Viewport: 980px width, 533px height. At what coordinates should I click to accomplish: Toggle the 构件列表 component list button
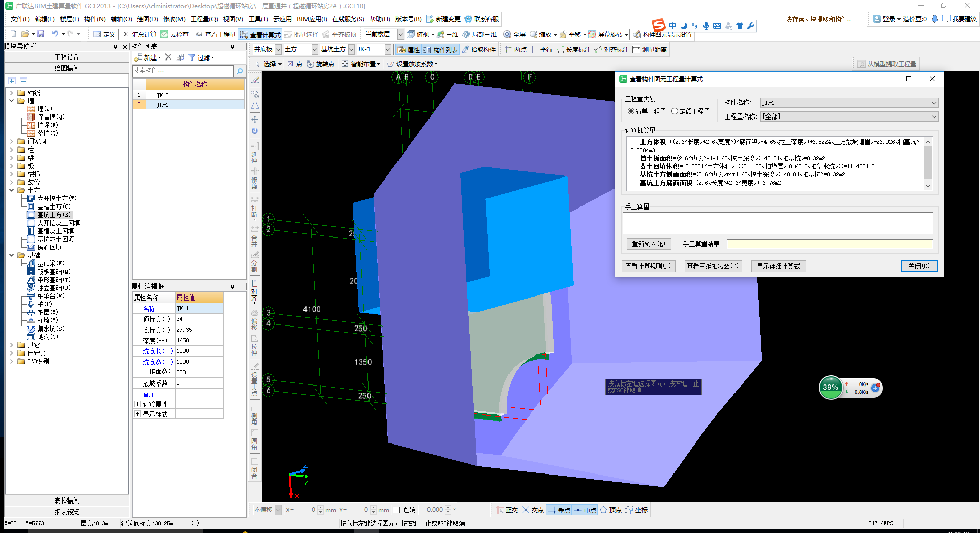pyautogui.click(x=441, y=49)
